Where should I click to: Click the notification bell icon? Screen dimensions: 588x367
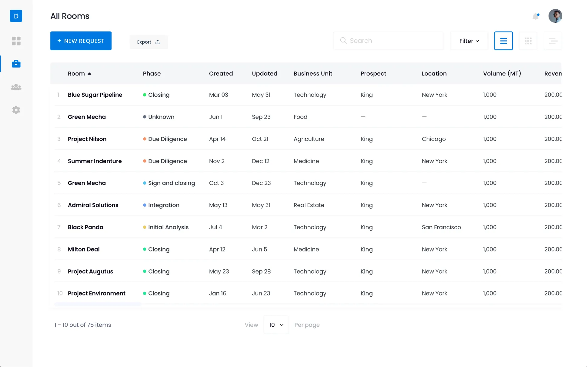tap(536, 16)
